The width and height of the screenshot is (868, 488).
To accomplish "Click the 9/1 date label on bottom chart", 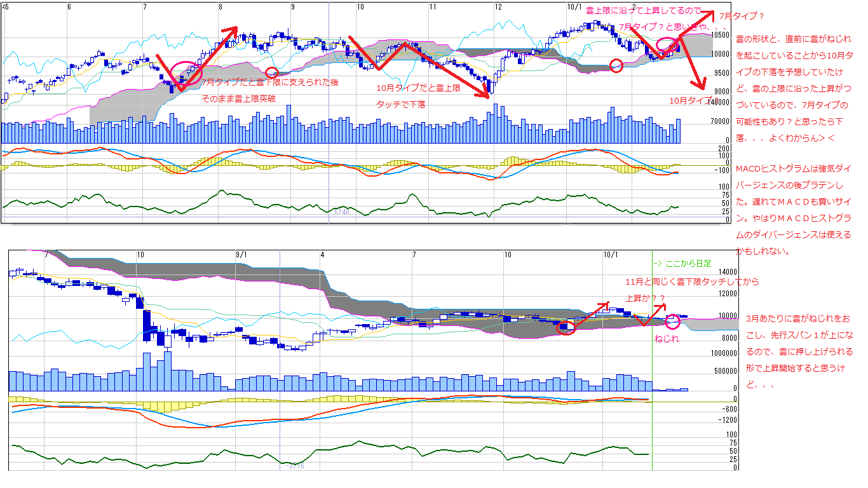I will point(242,254).
